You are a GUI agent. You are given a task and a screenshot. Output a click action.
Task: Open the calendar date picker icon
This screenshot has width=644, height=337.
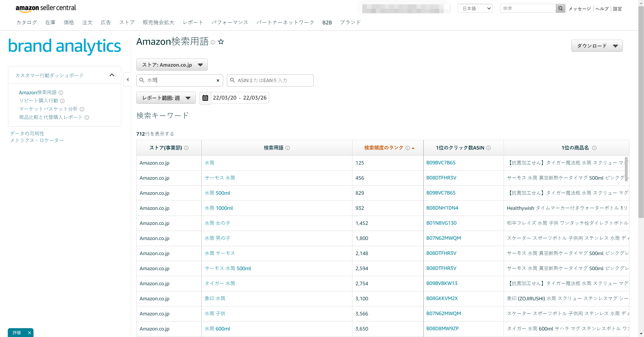(205, 98)
